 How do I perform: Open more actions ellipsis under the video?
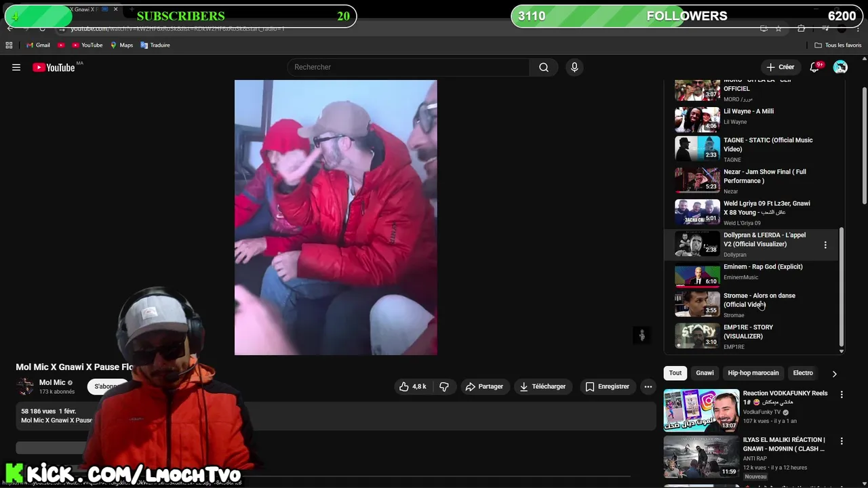(648, 386)
